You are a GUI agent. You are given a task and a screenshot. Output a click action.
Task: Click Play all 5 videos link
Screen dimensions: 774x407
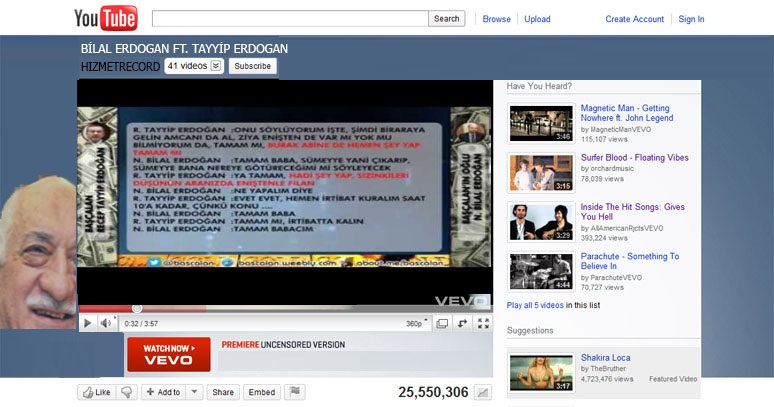pos(535,305)
